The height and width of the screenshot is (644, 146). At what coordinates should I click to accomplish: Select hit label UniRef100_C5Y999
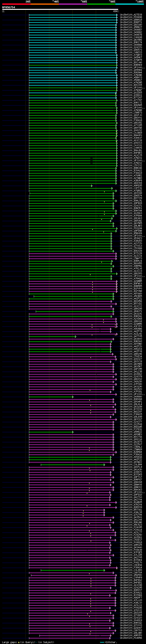coord(131,249)
